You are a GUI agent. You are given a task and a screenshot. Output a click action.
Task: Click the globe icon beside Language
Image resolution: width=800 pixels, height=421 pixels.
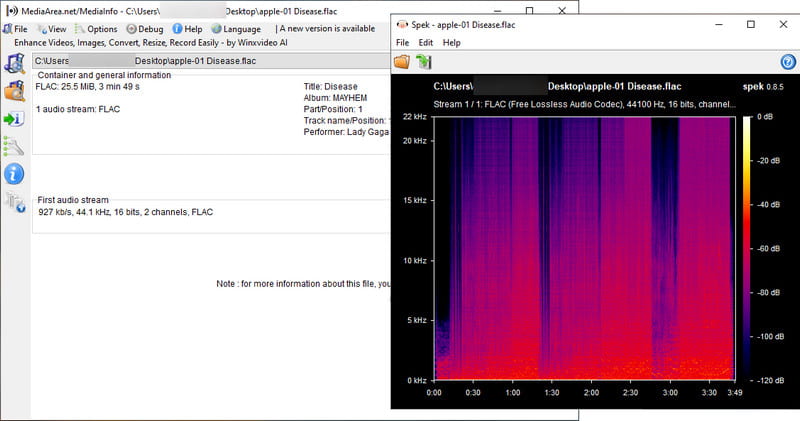(x=216, y=29)
